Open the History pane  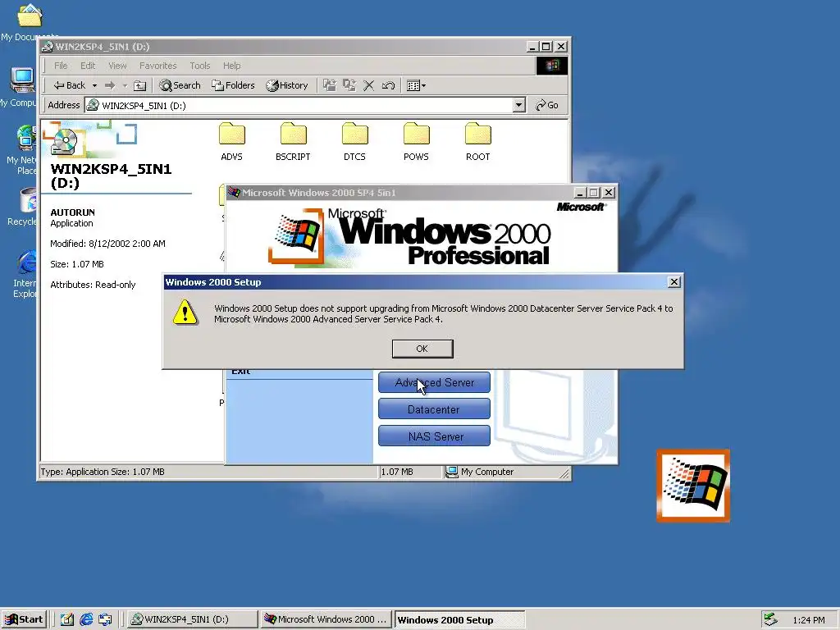(x=287, y=85)
